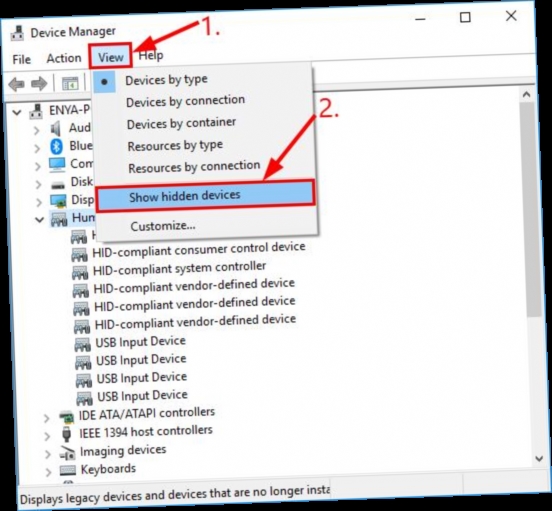Click the Bluetooth category icon
Image resolution: width=552 pixels, height=511 pixels.
point(56,146)
